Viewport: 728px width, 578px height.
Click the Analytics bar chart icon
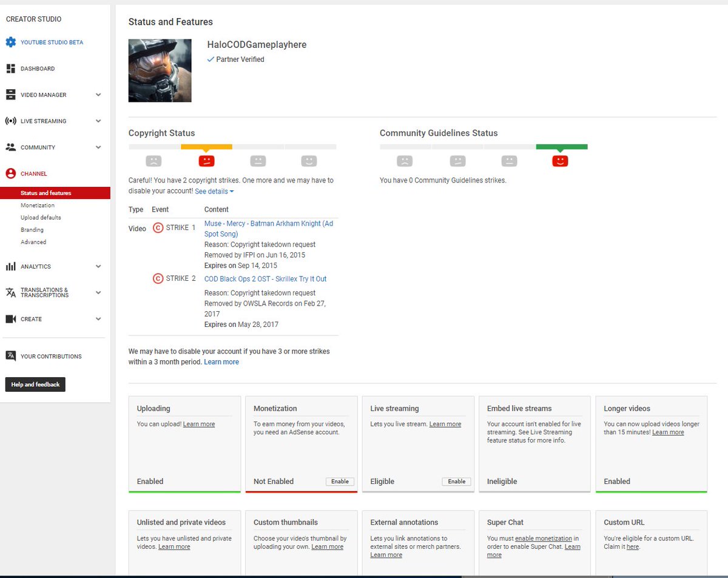tap(10, 266)
